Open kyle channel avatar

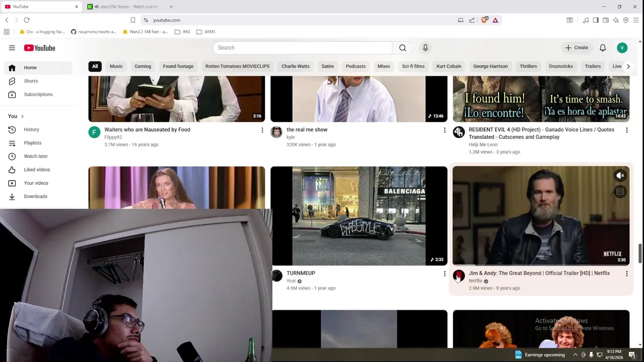(x=276, y=132)
